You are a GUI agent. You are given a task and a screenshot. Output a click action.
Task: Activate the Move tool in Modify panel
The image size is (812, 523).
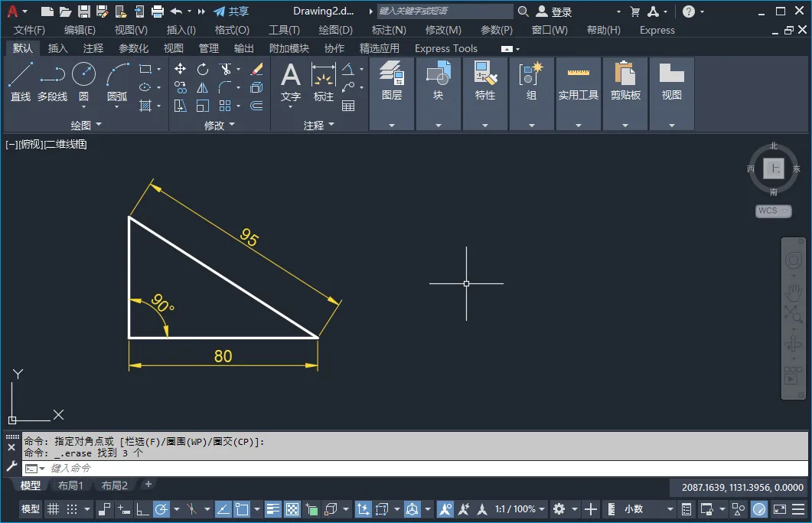click(x=180, y=69)
